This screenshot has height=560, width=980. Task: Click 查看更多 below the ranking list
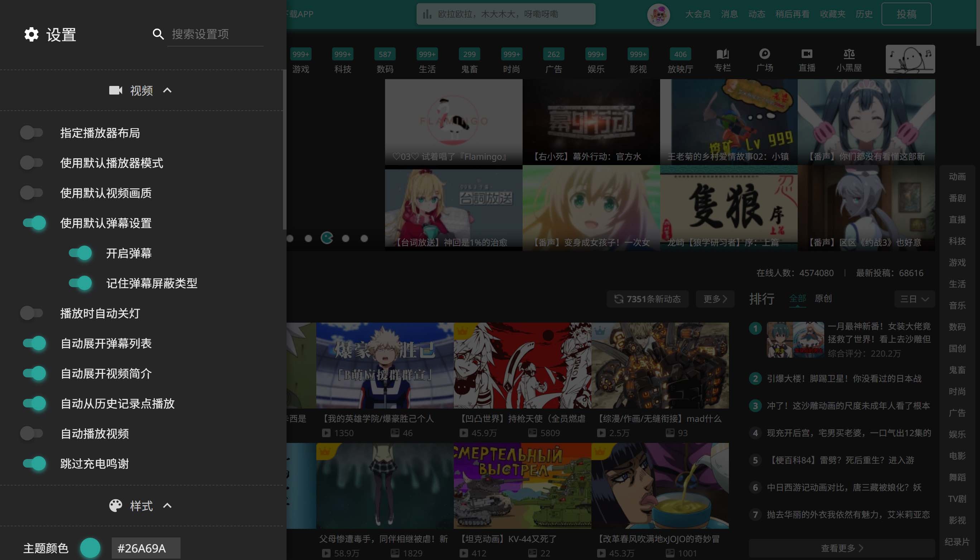(841, 548)
